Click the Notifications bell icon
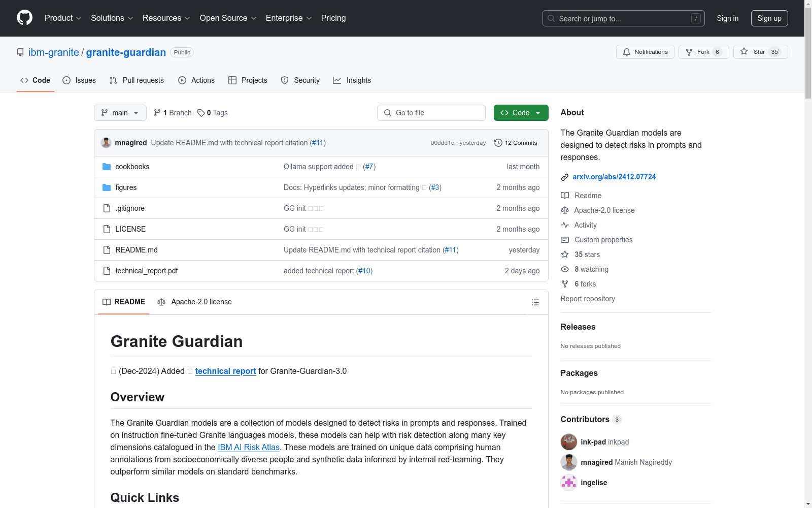This screenshot has height=508, width=812. [627, 52]
